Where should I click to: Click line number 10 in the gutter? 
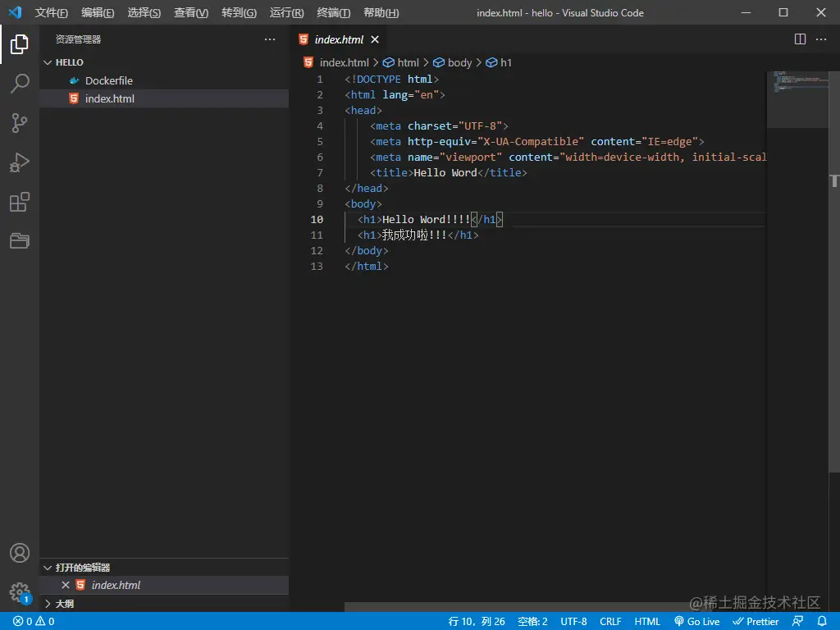(x=317, y=220)
